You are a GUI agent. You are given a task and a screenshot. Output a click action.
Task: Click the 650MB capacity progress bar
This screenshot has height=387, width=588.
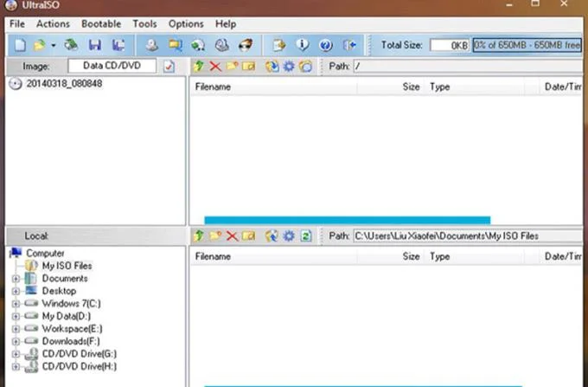click(x=527, y=45)
